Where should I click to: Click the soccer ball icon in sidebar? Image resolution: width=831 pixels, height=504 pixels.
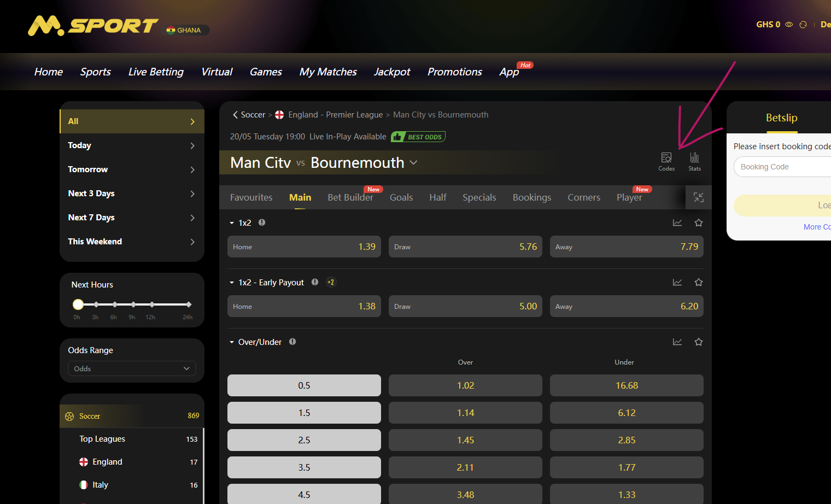[x=69, y=416]
